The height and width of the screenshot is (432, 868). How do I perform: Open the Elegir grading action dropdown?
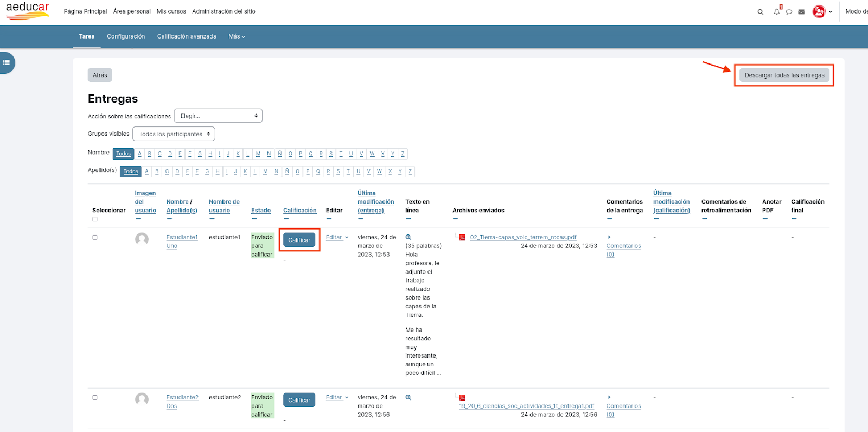218,116
